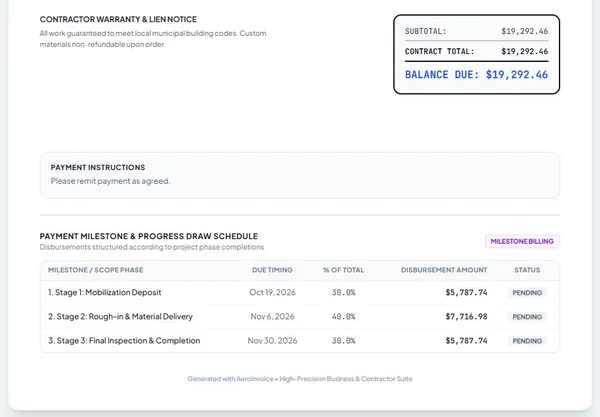
Task: Click "1. Stage 1: Mobilization Deposit" row title
Action: pos(104,292)
